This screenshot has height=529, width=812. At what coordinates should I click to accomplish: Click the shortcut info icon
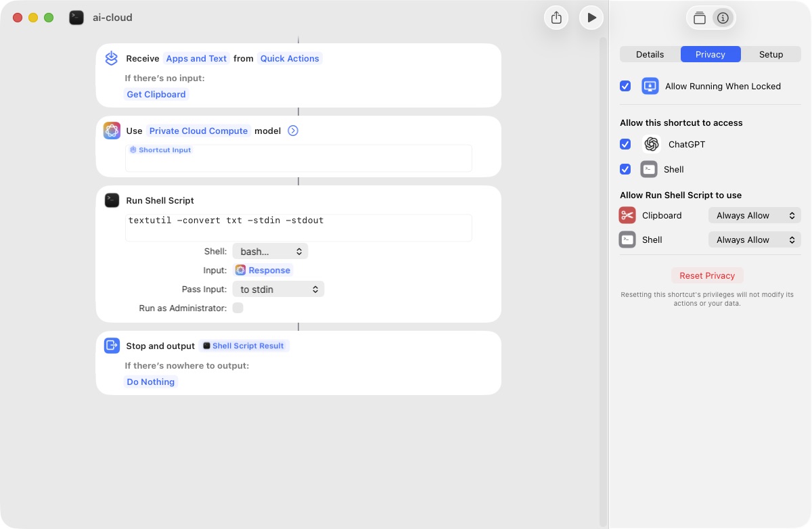pos(723,18)
